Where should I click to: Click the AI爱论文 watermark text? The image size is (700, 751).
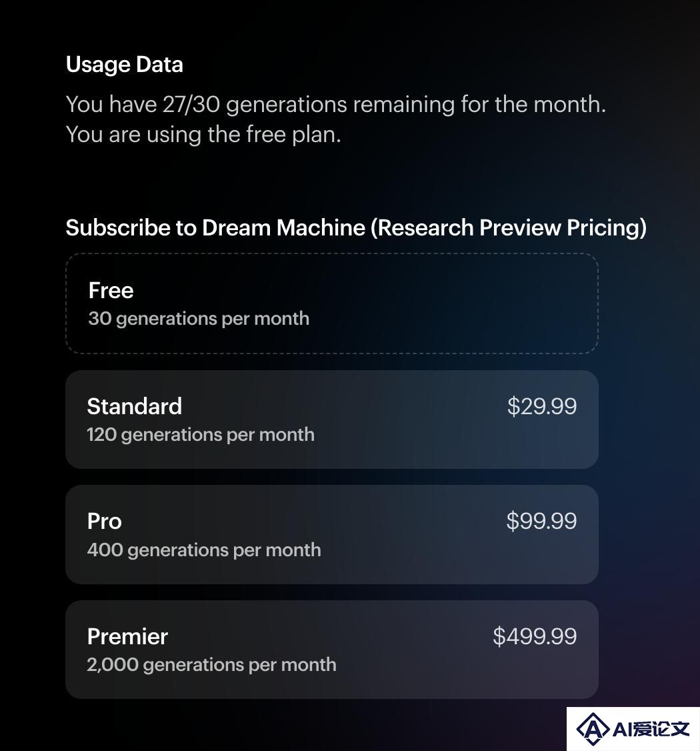click(x=651, y=730)
